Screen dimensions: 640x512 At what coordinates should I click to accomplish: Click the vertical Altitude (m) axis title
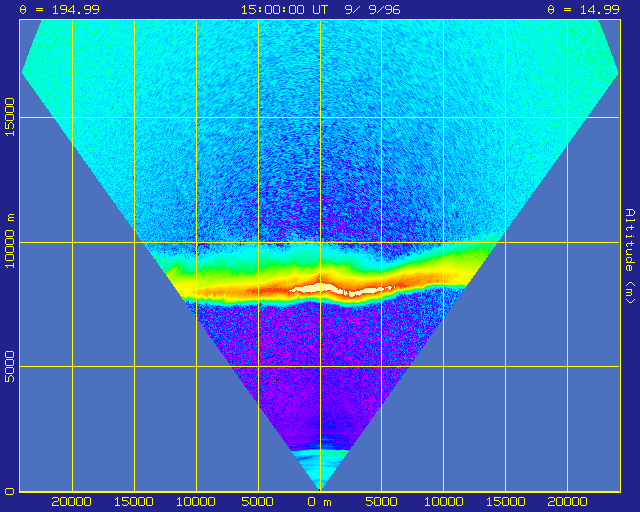pos(630,256)
